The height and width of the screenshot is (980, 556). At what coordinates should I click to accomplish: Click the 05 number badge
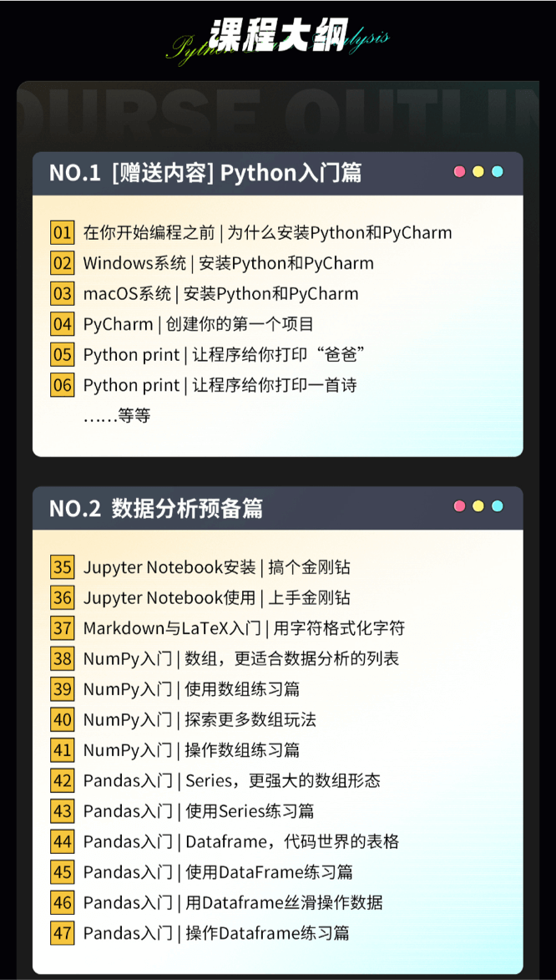[62, 355]
